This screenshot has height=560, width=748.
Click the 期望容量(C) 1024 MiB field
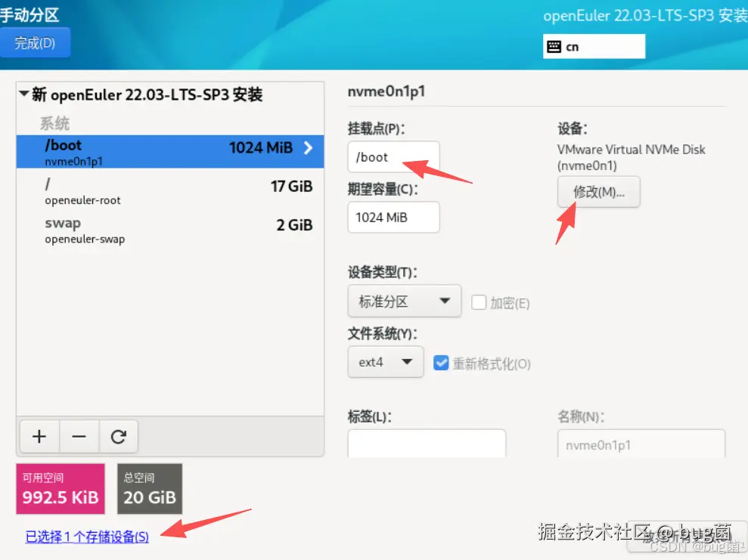pyautogui.click(x=393, y=218)
